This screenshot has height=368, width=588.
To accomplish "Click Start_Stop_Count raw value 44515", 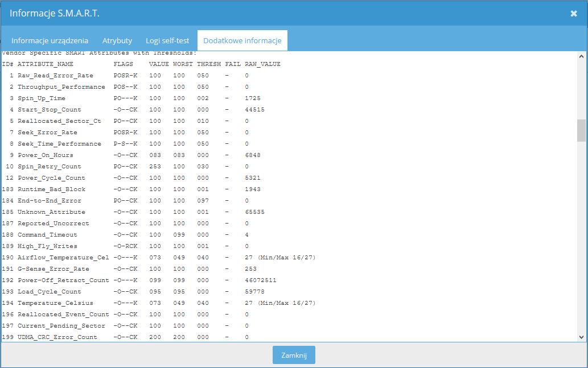I will pos(254,110).
